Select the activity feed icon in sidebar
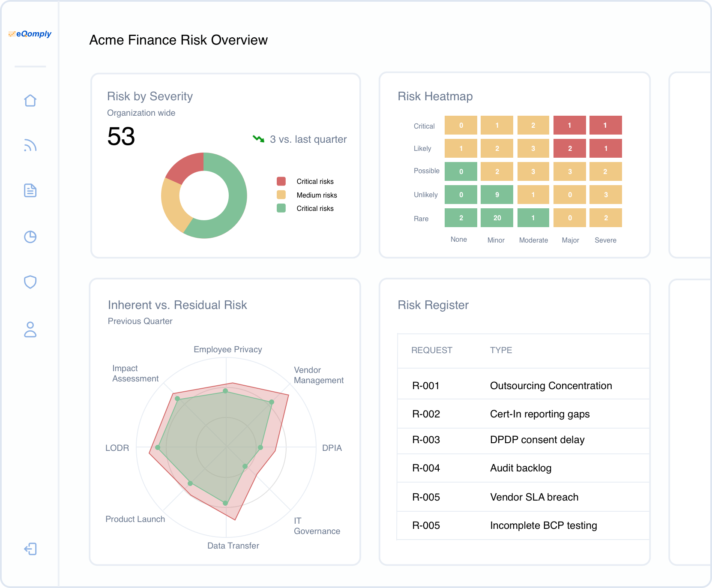Viewport: 712px width, 588px height. (30, 146)
